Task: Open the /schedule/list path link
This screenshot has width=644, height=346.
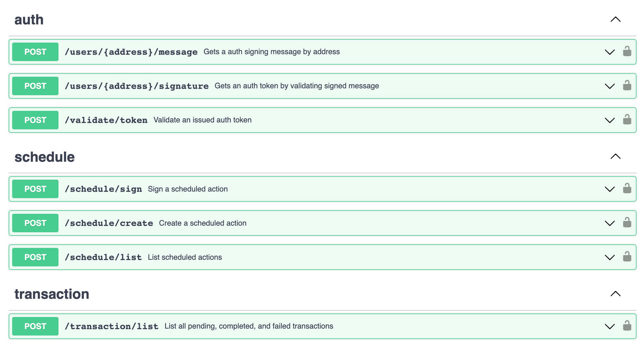Action: (103, 257)
